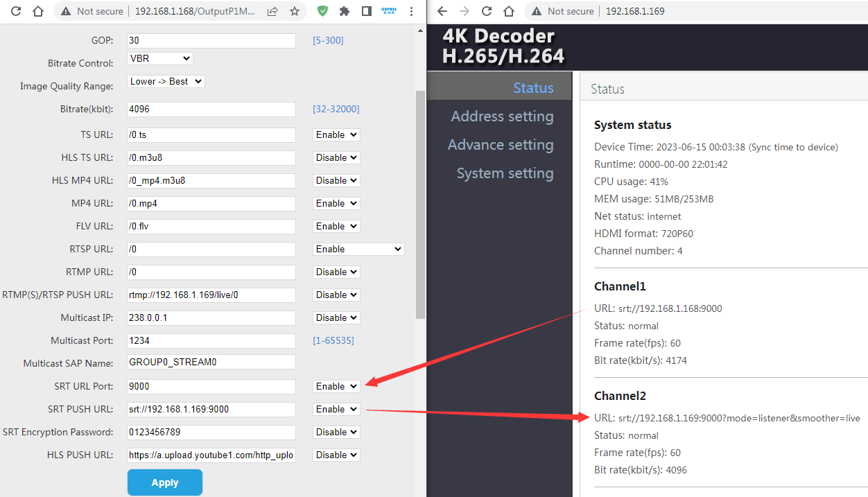Bookmark the page with the star icon
868x497 pixels.
click(295, 11)
